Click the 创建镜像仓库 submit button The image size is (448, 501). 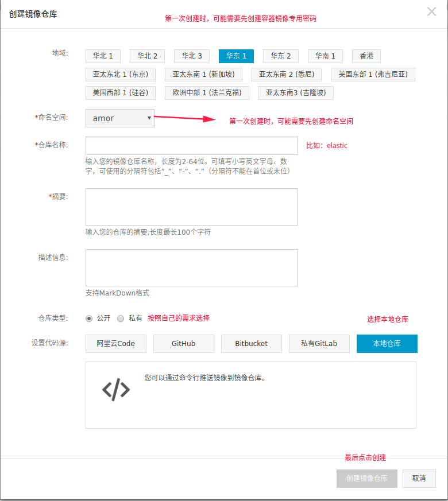[x=367, y=478]
